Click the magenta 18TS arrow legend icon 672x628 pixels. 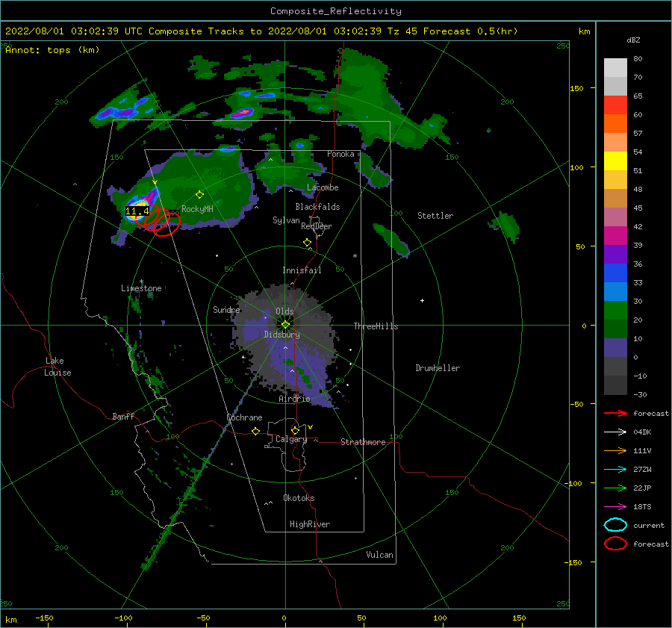(615, 507)
